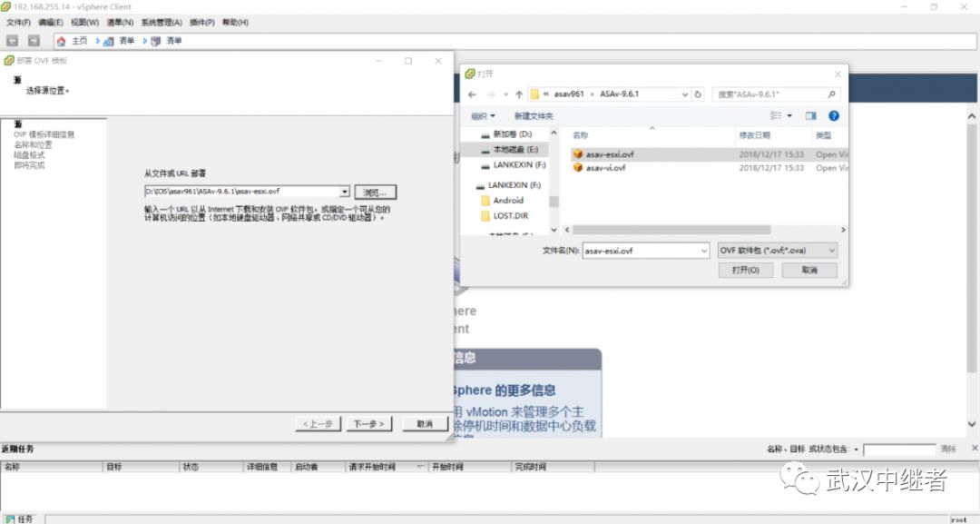This screenshot has width=980, height=524.
Task: Click the 浏览... browse button
Action: click(x=375, y=192)
